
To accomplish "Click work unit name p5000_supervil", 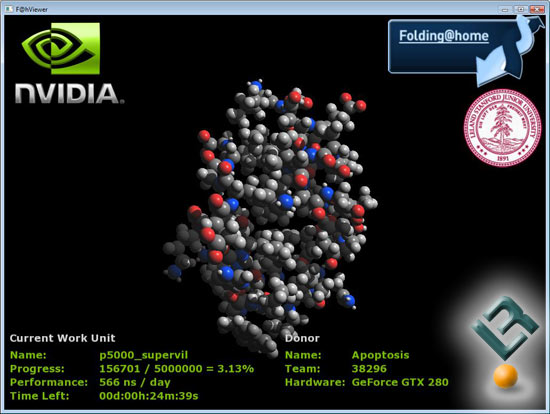I will [143, 355].
